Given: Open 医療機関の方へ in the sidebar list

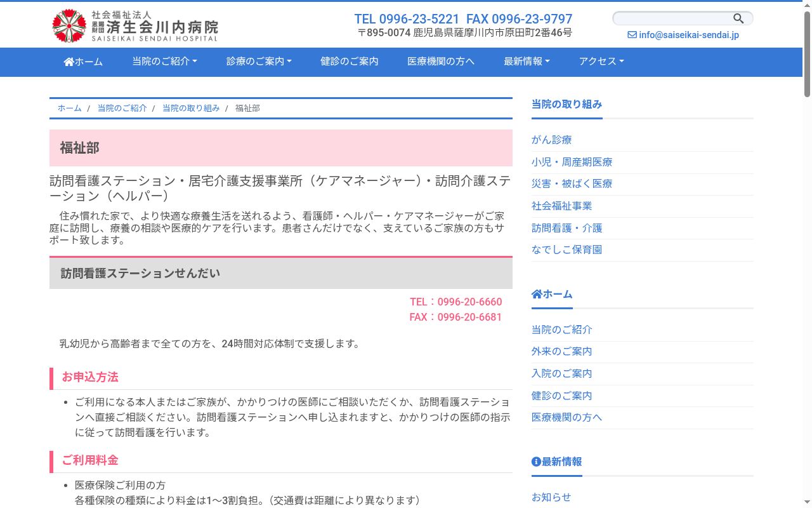Looking at the screenshot, I should 567,417.
